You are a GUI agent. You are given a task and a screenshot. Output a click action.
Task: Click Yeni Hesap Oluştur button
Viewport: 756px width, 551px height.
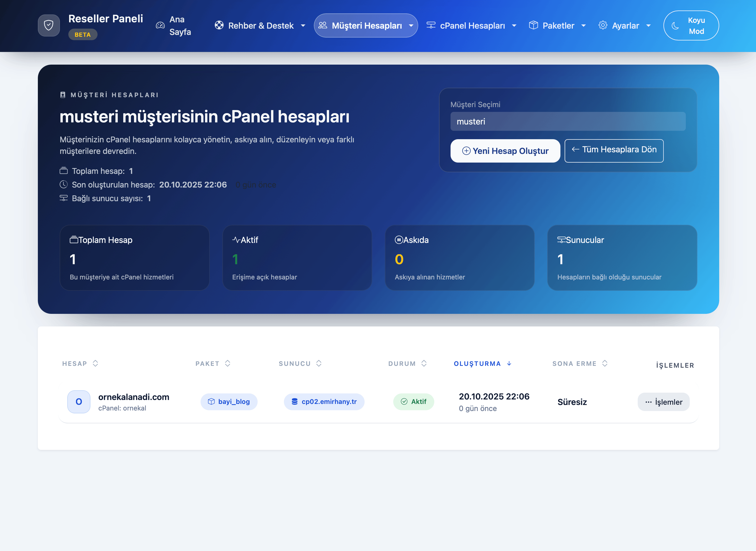click(505, 151)
